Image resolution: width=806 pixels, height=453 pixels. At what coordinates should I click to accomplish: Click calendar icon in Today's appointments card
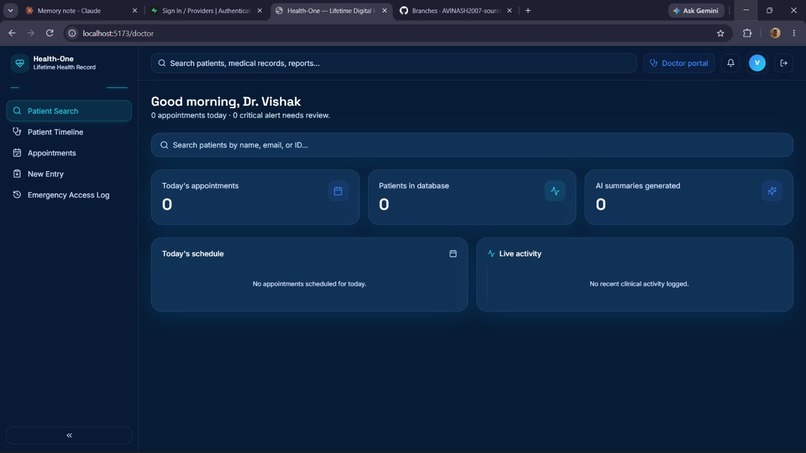click(338, 191)
